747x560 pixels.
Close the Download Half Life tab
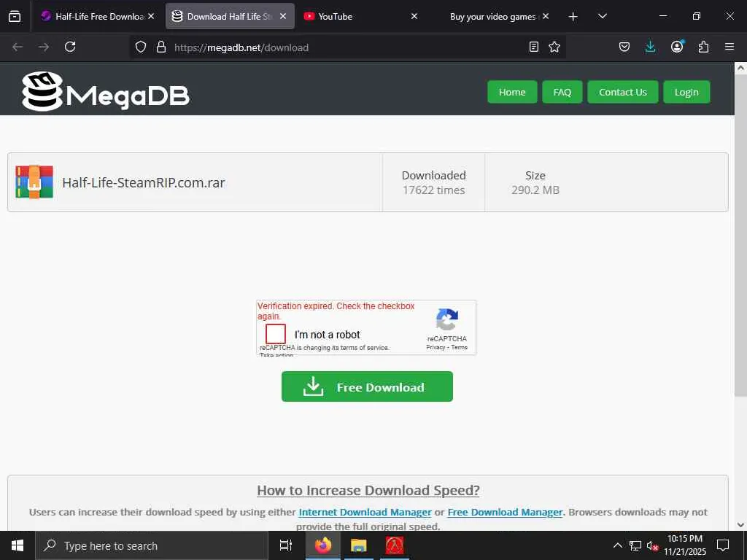click(283, 16)
